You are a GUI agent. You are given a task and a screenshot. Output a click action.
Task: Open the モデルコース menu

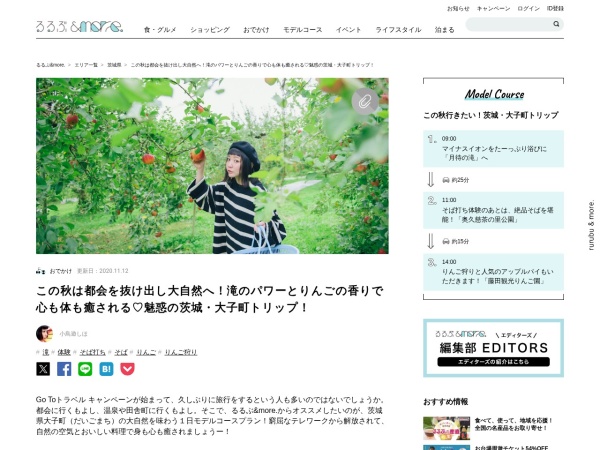click(302, 30)
